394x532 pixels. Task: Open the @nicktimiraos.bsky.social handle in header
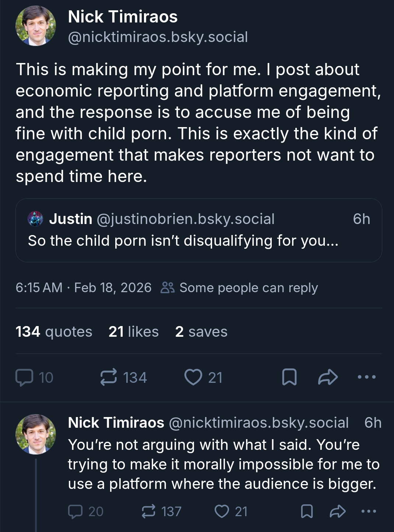point(158,37)
